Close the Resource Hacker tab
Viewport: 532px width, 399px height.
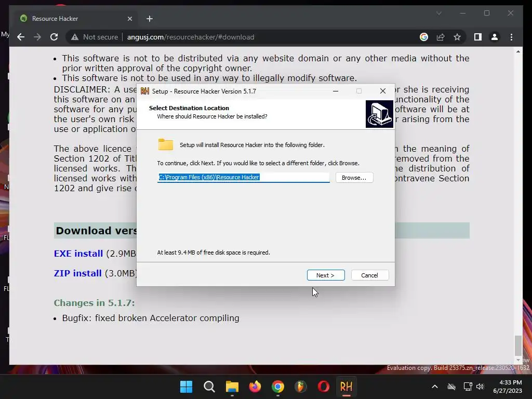tap(129, 19)
